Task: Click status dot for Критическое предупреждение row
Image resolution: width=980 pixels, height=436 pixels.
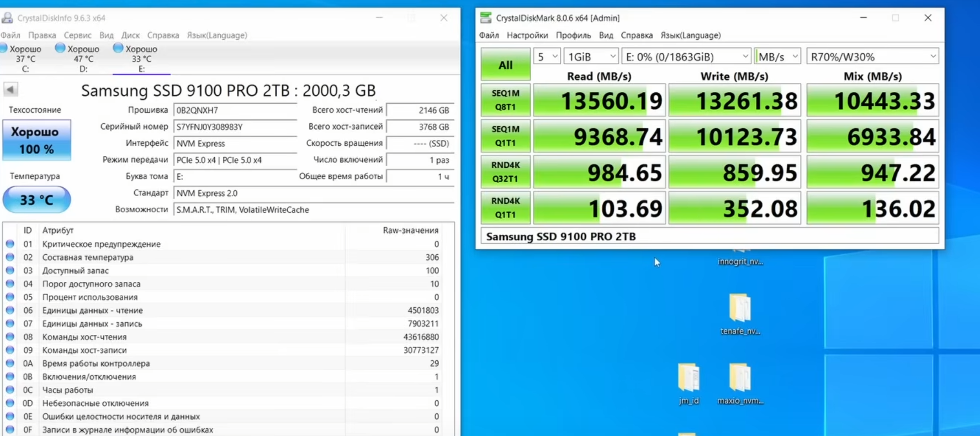Action: (x=10, y=244)
